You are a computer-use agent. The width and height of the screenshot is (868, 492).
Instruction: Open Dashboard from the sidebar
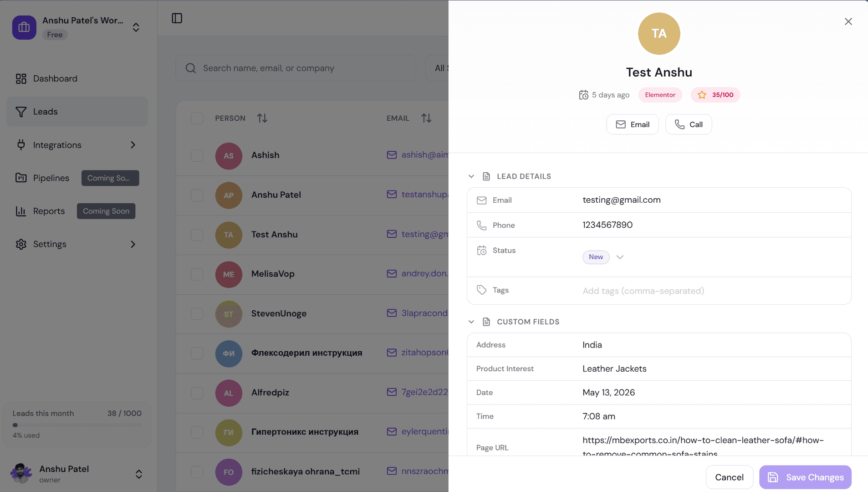click(x=77, y=79)
